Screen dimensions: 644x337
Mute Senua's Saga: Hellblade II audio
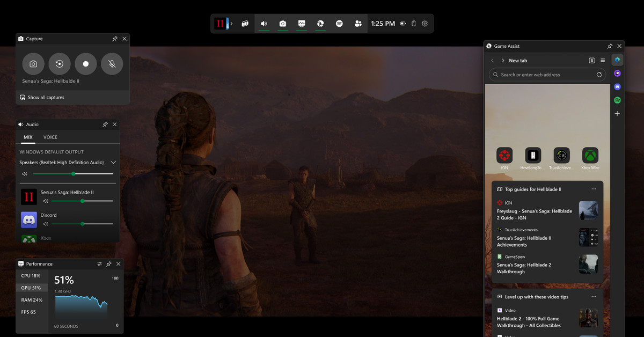point(46,201)
